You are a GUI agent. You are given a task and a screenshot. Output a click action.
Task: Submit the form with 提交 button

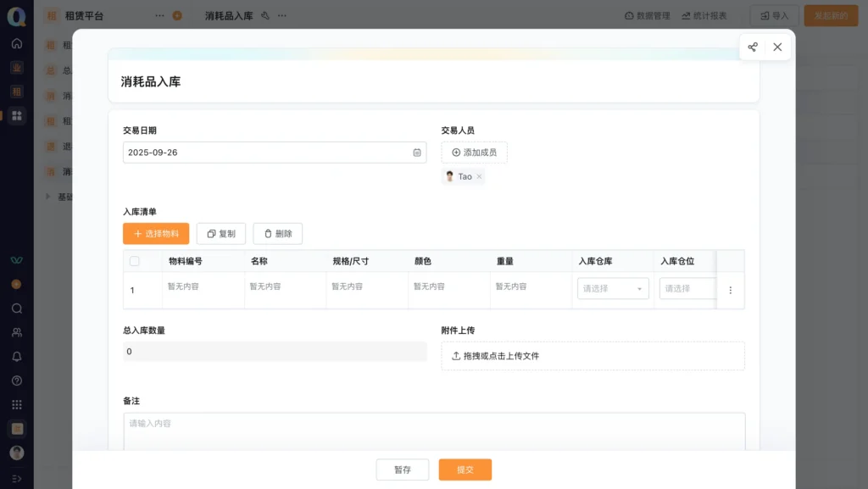coord(465,470)
